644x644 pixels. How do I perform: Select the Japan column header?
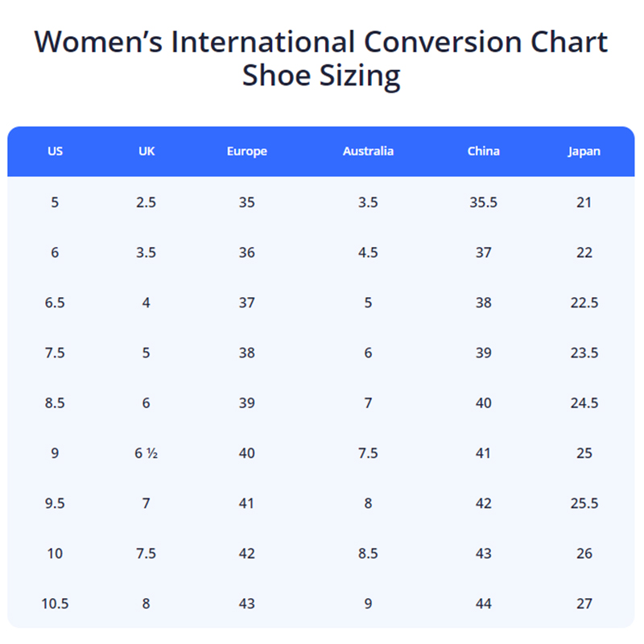[584, 151]
